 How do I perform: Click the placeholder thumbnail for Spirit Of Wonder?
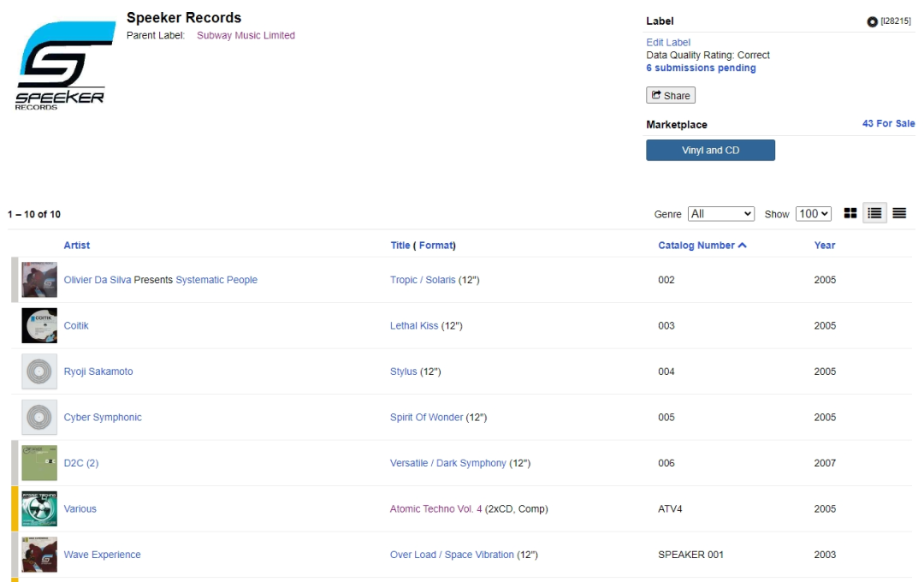[x=39, y=417]
